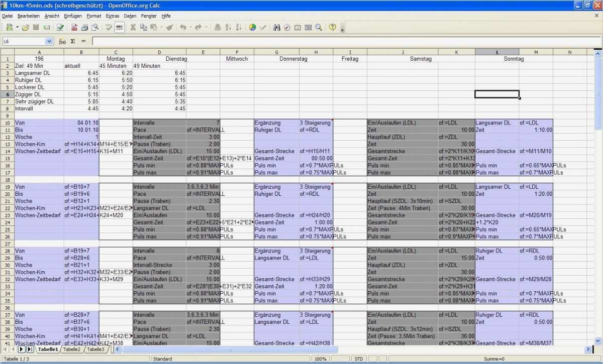This screenshot has width=603, height=364.
Task: Expand the Undo history dropdown arrow
Action: click(x=191, y=27)
